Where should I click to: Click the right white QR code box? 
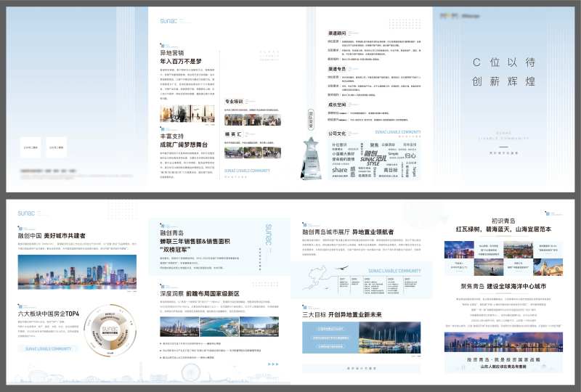(x=56, y=147)
